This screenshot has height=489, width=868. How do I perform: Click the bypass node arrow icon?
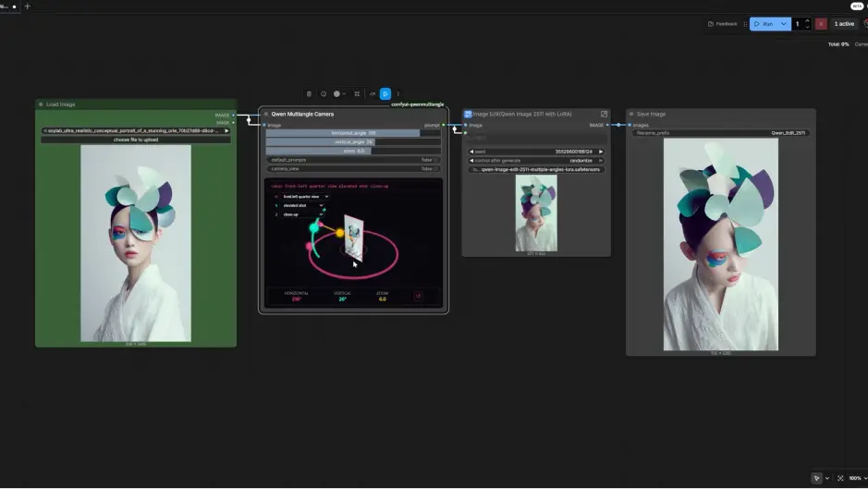373,94
